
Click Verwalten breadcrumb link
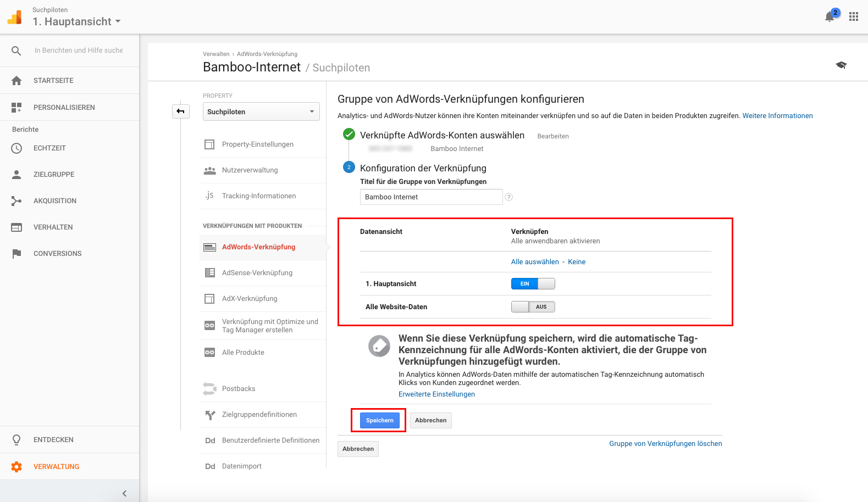(216, 54)
